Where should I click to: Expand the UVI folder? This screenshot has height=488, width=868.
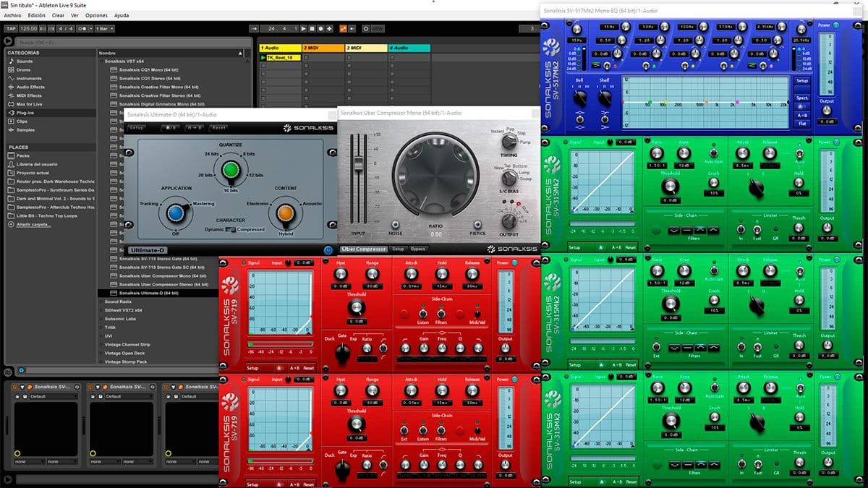pos(101,335)
